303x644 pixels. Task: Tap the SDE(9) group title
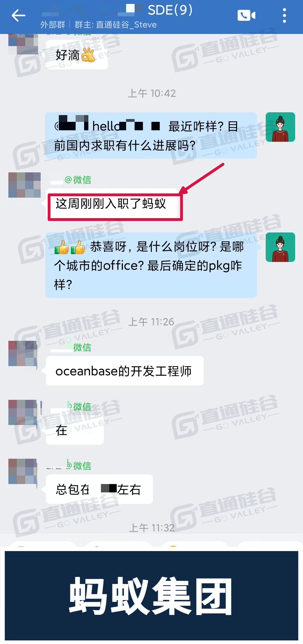click(x=170, y=10)
